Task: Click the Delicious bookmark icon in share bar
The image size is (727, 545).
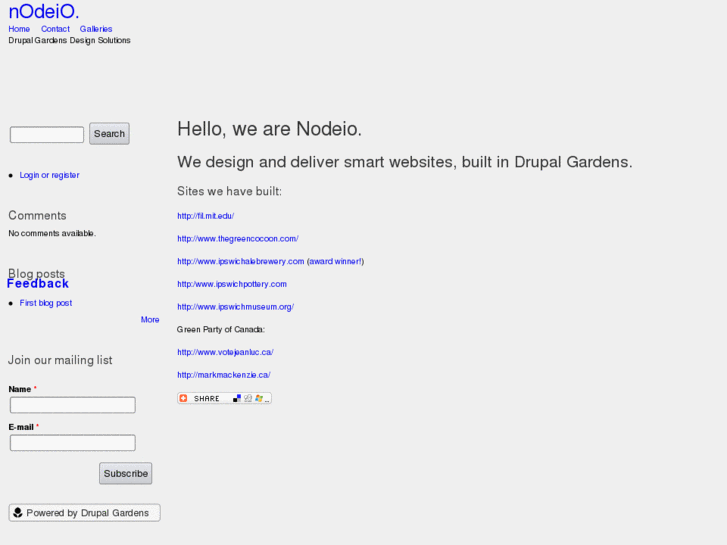Action: tap(237, 398)
